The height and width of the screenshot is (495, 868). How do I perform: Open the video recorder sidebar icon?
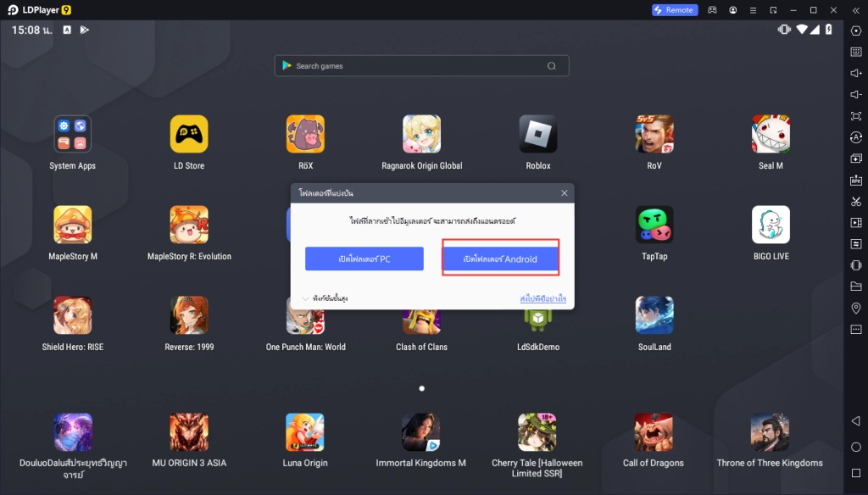(855, 223)
